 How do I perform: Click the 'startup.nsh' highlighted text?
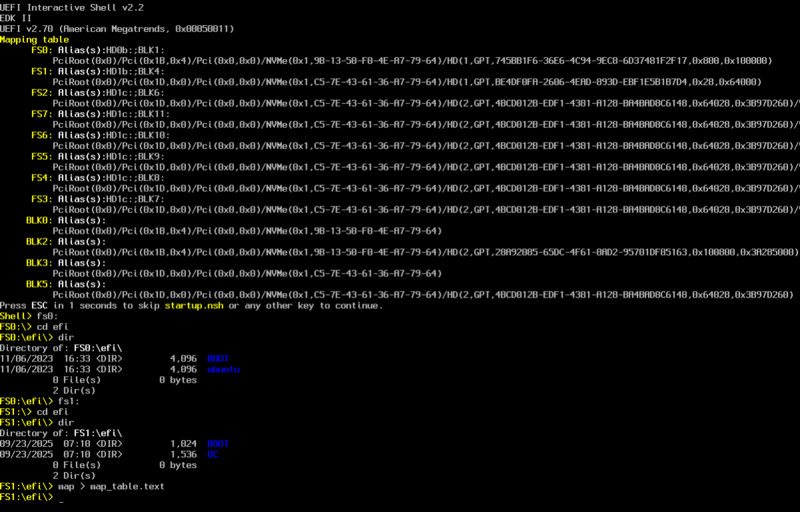[194, 305]
